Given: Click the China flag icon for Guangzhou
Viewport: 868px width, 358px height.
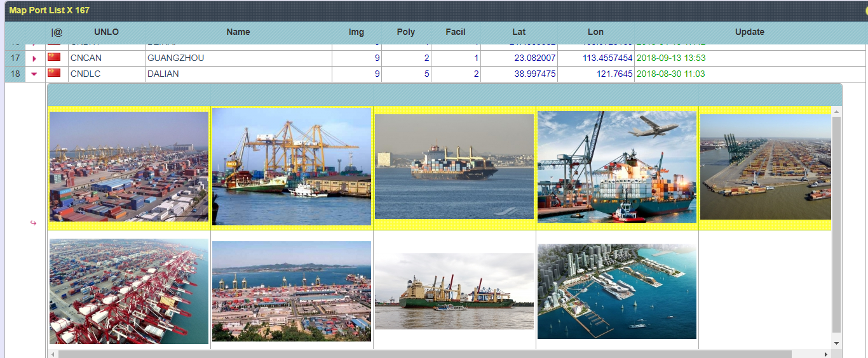Looking at the screenshot, I should pyautogui.click(x=54, y=58).
